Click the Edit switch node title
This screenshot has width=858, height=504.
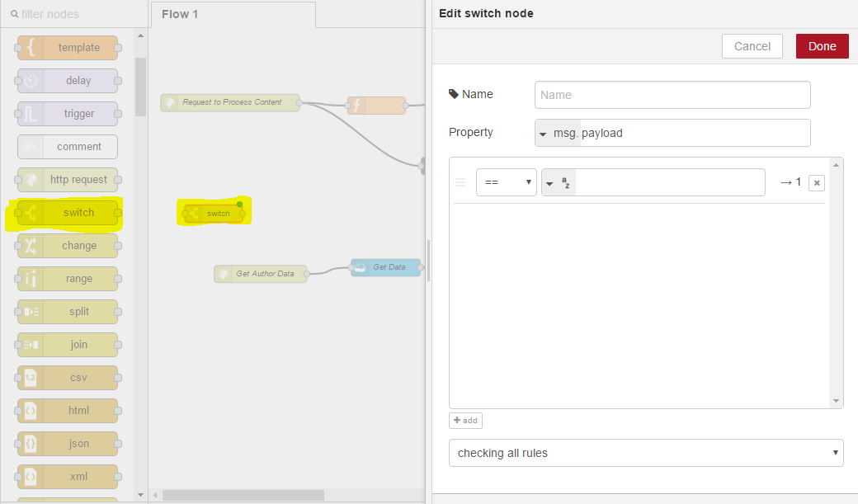(x=486, y=14)
